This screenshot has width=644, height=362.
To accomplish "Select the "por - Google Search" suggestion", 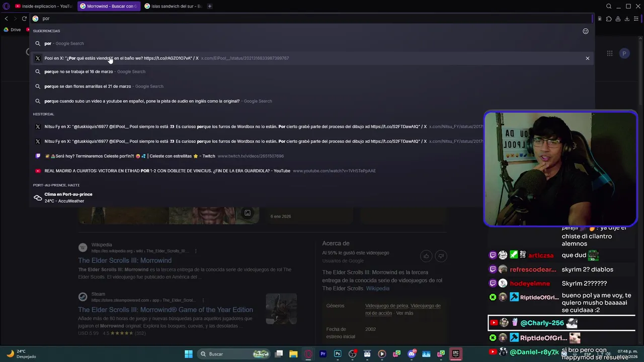I will pos(312,43).
